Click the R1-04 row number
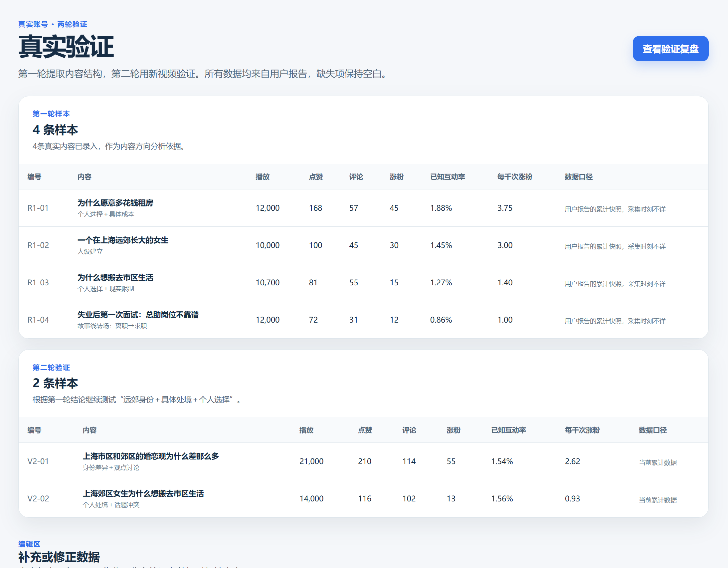Viewport: 728px width, 568px height. [38, 320]
